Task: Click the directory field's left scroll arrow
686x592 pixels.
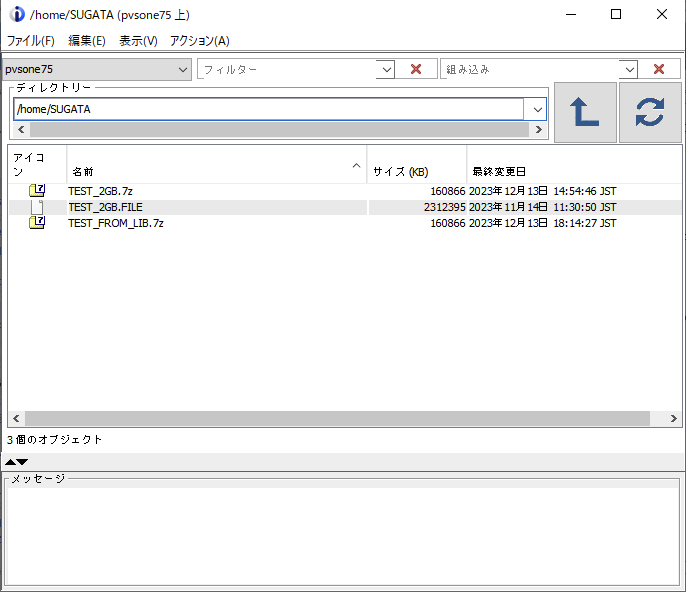Action: (21, 130)
